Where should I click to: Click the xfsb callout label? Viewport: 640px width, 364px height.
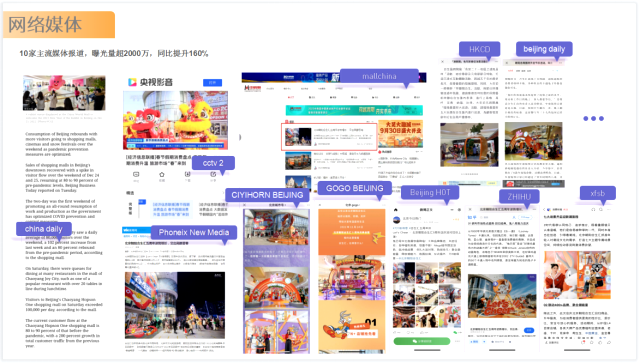point(598,193)
